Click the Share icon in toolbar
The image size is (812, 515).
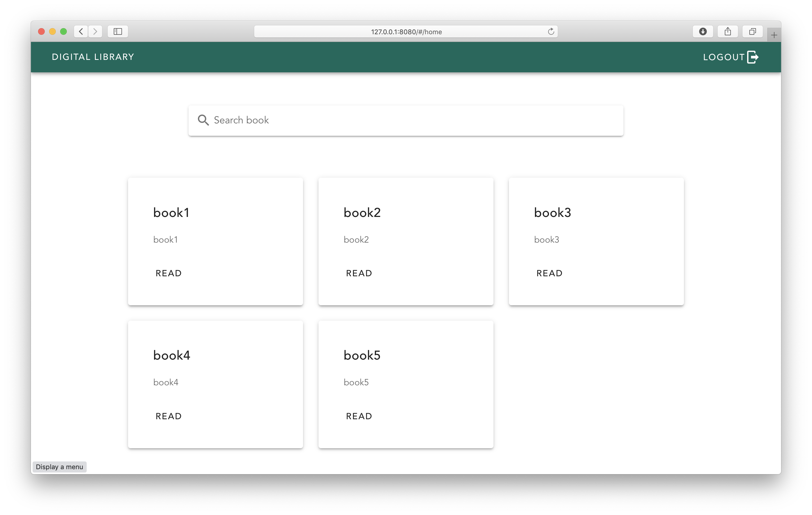[x=728, y=32]
